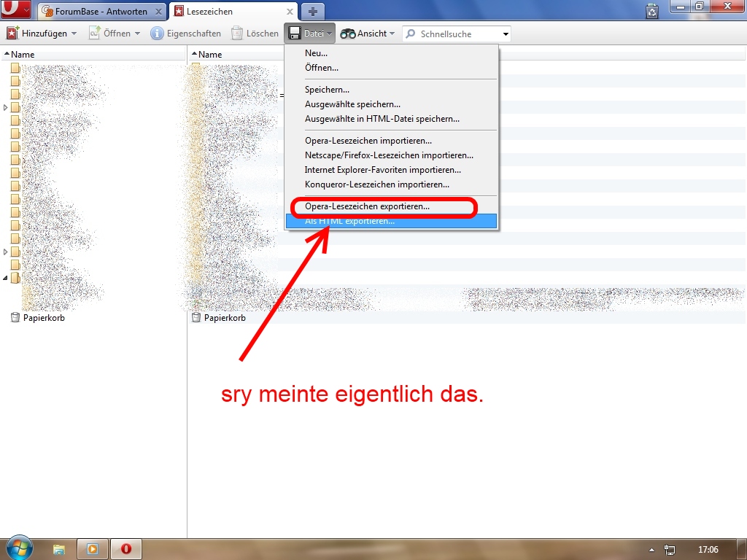Click Hinzufügen bookmark button
This screenshot has height=560, width=747.
(37, 34)
